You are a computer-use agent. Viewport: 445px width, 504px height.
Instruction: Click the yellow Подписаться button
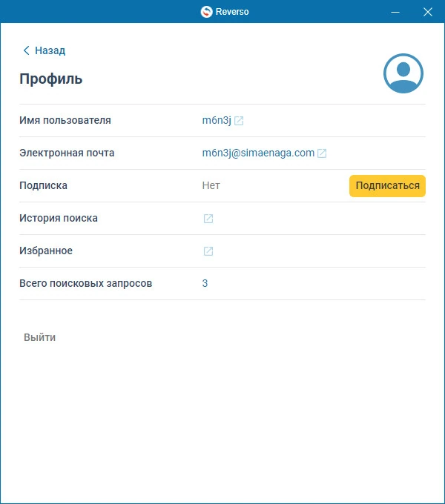(387, 186)
